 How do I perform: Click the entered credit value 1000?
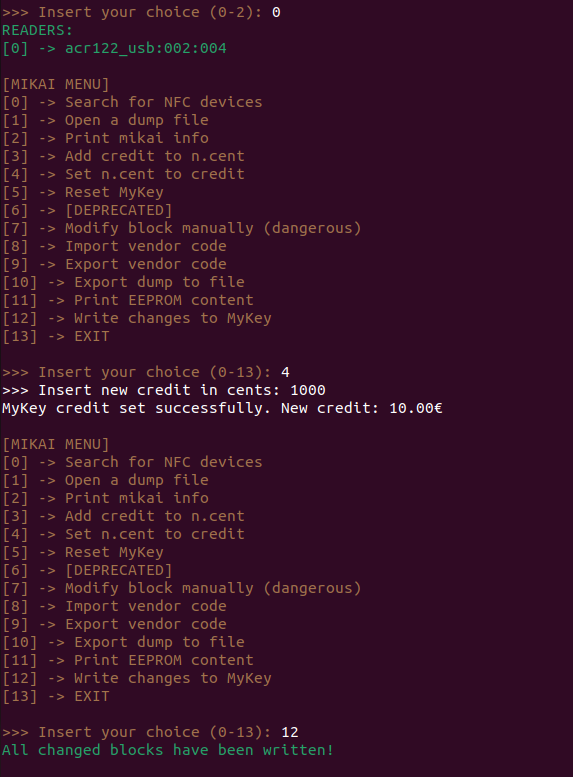(308, 390)
